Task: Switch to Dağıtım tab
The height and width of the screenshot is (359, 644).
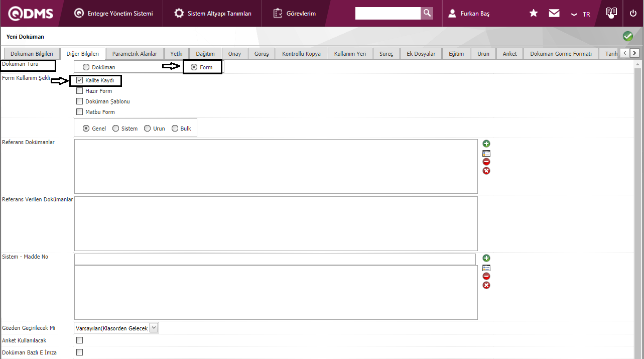Action: tap(205, 54)
